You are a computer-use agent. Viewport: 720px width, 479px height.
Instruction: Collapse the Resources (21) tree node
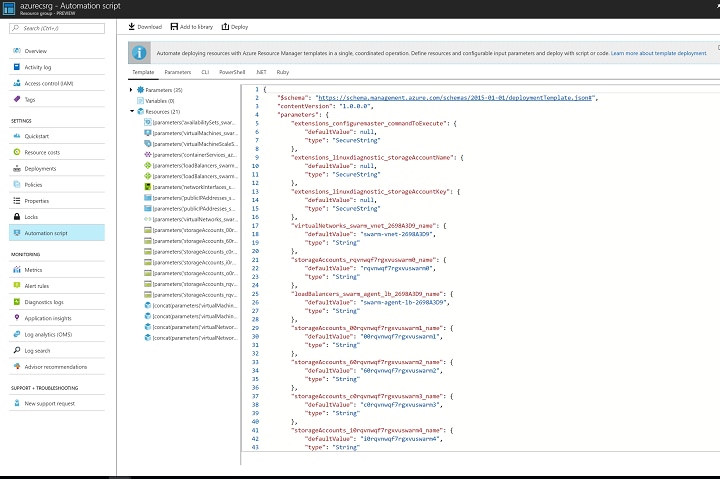132,111
